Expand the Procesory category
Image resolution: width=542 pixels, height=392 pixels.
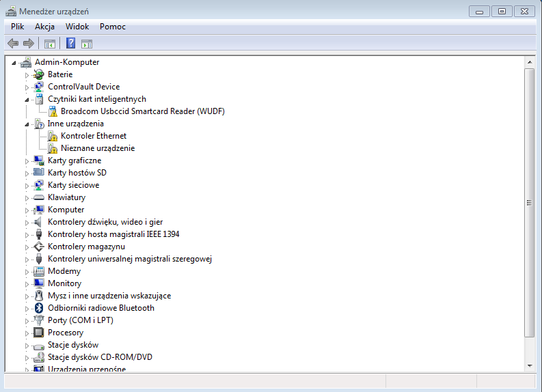(27, 333)
